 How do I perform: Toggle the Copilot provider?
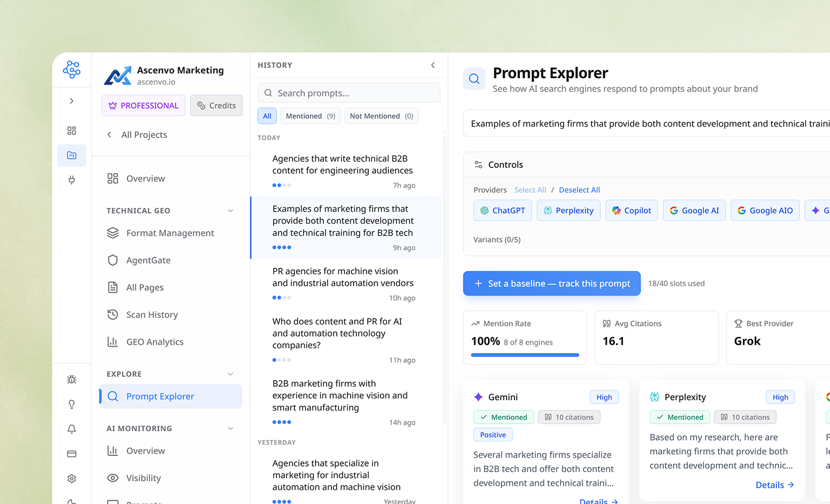pyautogui.click(x=632, y=211)
